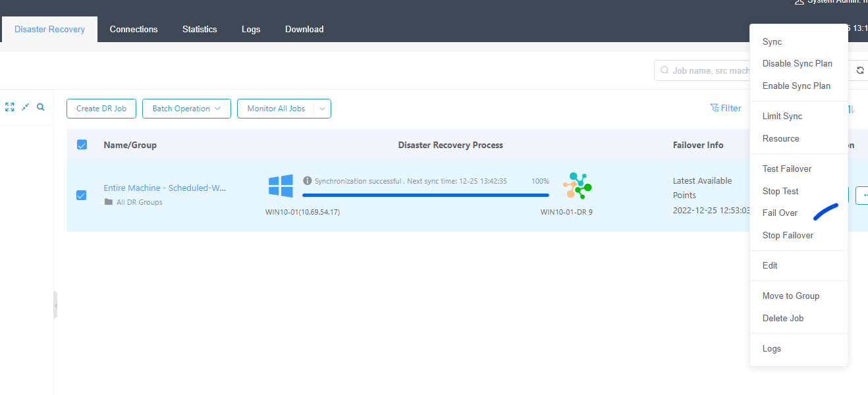Choose Test Failover from the menu
The width and height of the screenshot is (868, 395).
point(799,169)
